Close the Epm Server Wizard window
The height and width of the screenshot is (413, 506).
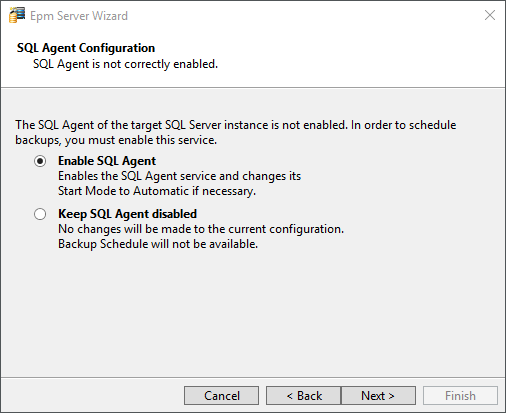click(x=490, y=15)
